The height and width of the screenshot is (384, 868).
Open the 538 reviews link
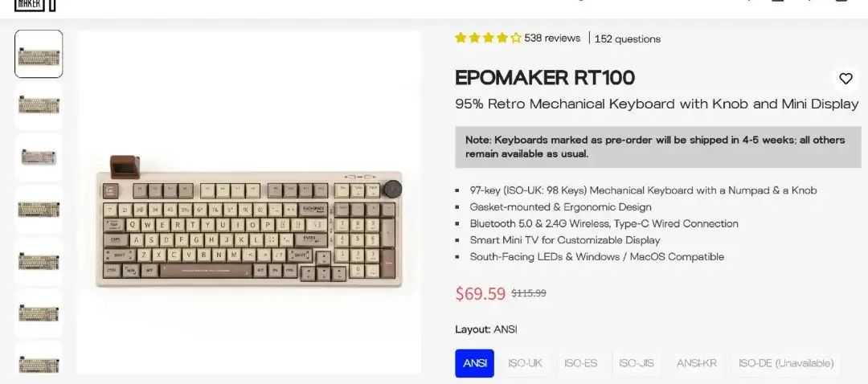551,38
